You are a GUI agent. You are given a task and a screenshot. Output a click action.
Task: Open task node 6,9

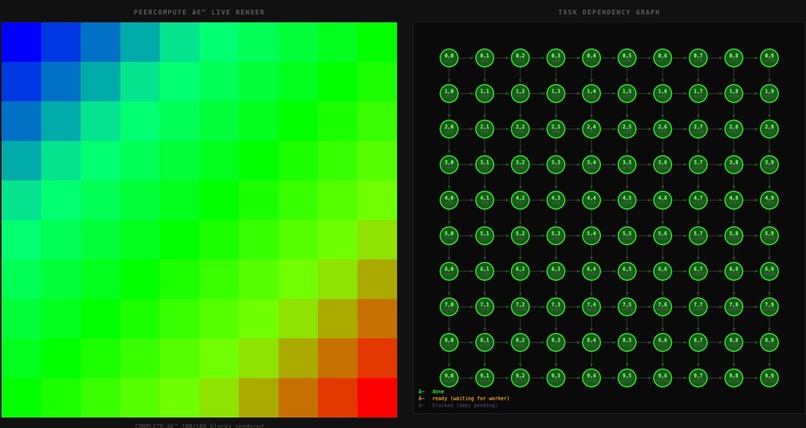pos(769,271)
